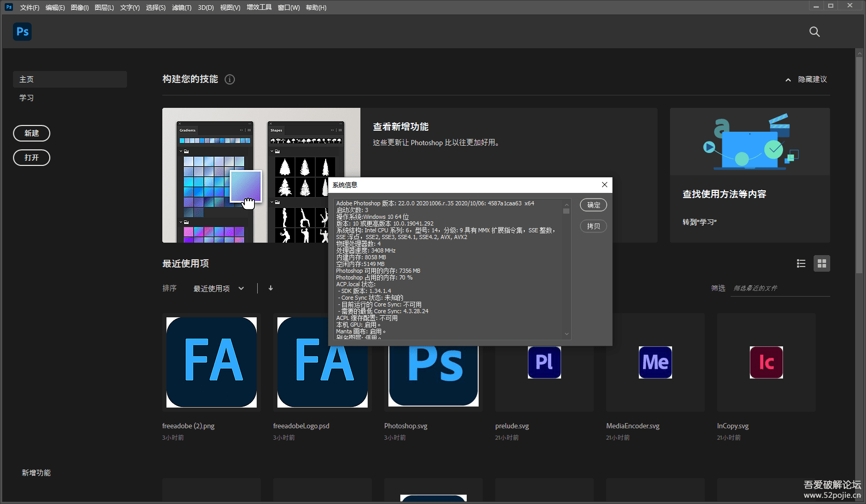Open the 窗口(W) menu
866x504 pixels.
[289, 7]
